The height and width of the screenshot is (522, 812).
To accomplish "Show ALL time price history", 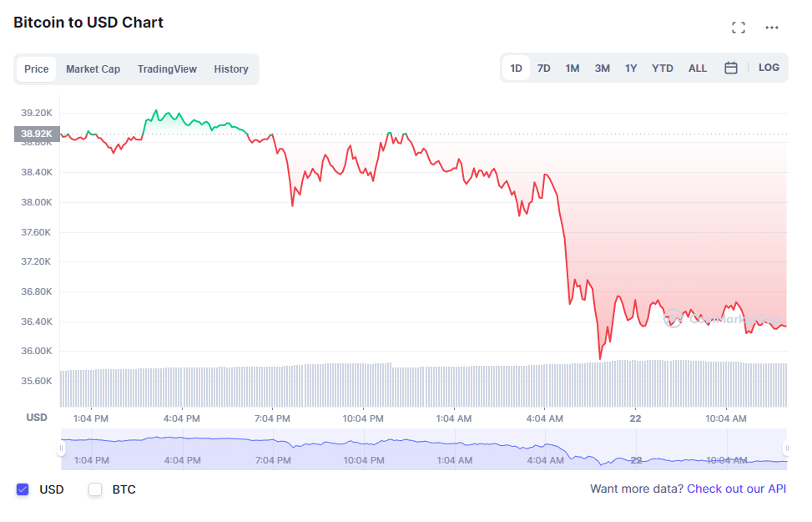I will [698, 68].
